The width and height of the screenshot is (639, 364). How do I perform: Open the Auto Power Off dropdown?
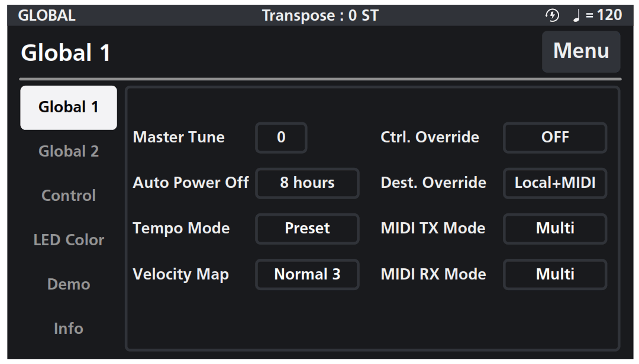pos(307,183)
